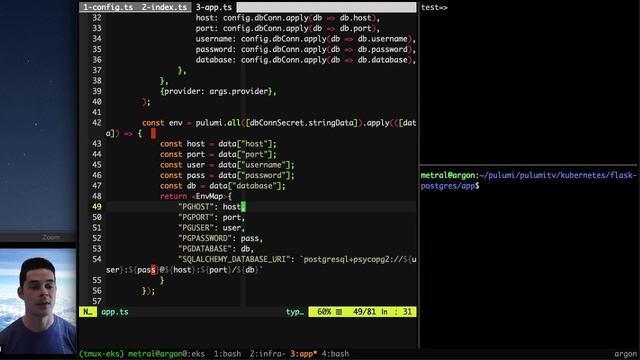Click the typ… filetype indicator in statusline
The width and height of the screenshot is (640, 360).
click(x=295, y=312)
